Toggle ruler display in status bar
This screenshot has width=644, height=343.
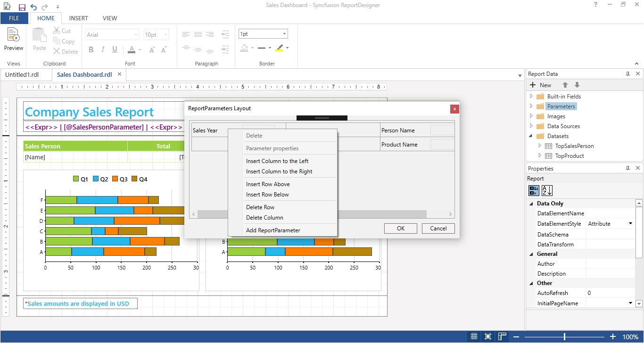[x=502, y=337]
